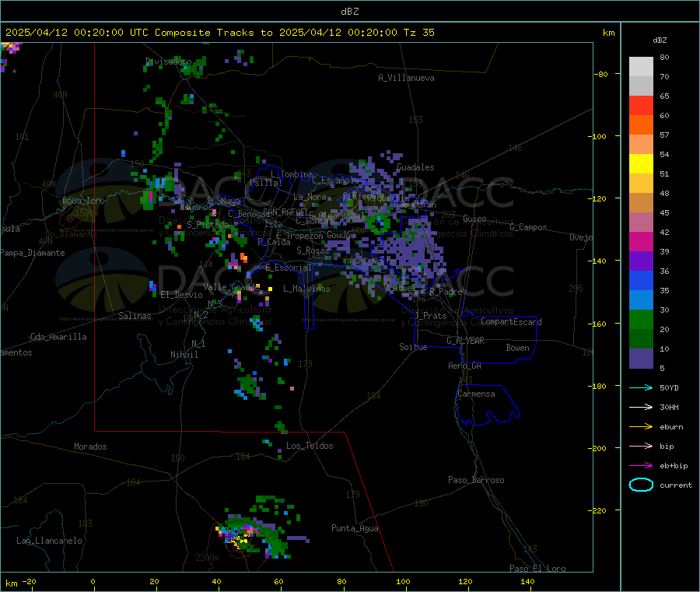Image resolution: width=700 pixels, height=592 pixels.
Task: Pick the red 65–60 dBZ swatch
Action: pos(641,105)
